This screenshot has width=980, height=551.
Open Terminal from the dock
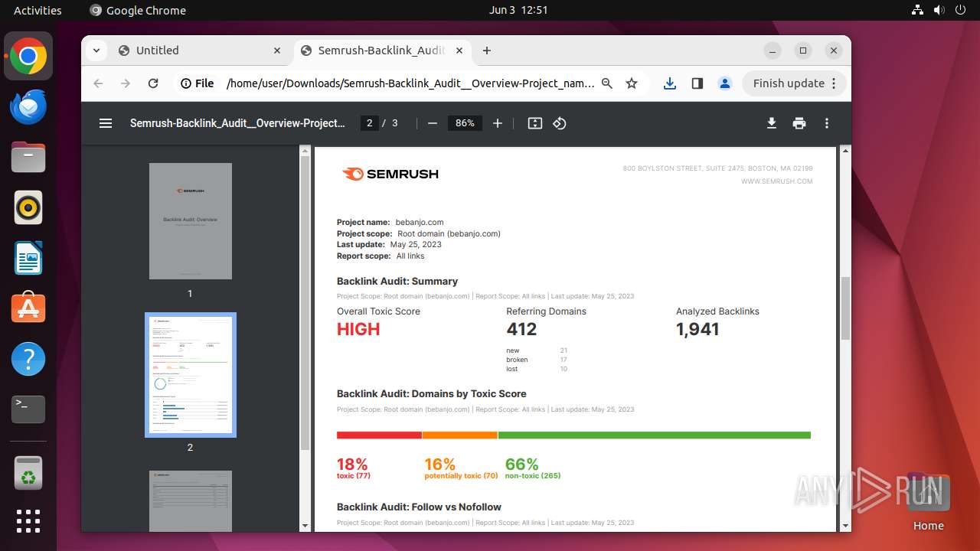pyautogui.click(x=28, y=409)
